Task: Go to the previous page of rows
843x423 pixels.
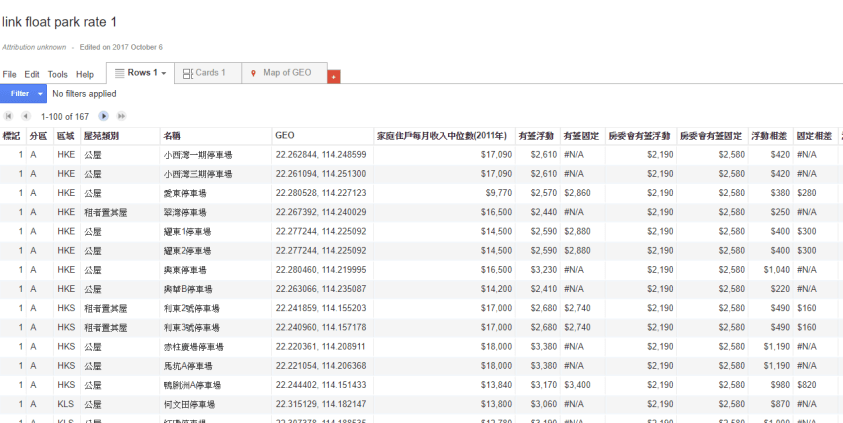Action: tap(27, 117)
